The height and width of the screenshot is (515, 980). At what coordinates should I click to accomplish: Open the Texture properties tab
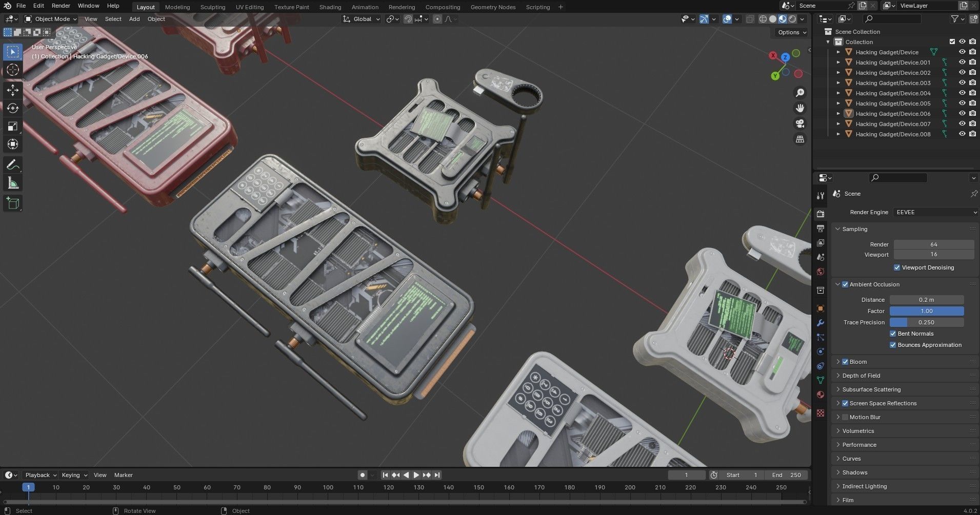tap(821, 413)
